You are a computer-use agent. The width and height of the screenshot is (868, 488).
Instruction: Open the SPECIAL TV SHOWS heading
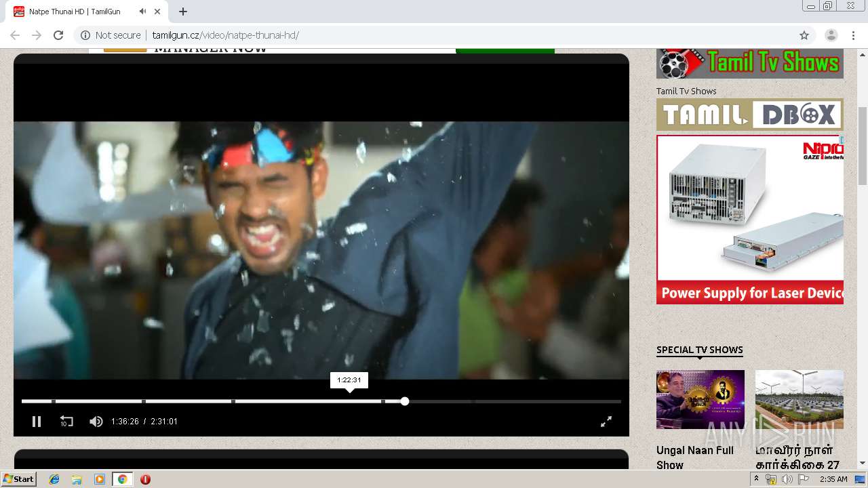click(700, 350)
